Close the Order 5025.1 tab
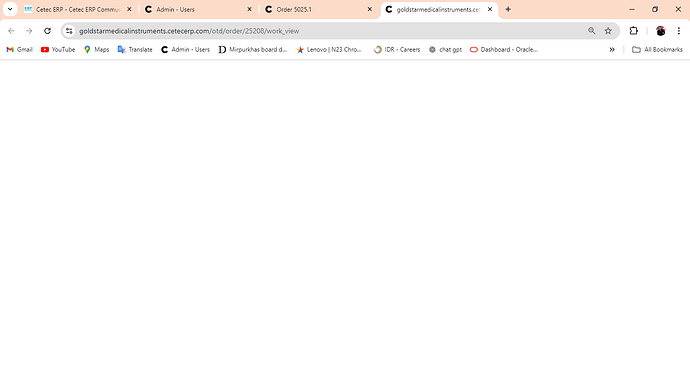 [370, 9]
